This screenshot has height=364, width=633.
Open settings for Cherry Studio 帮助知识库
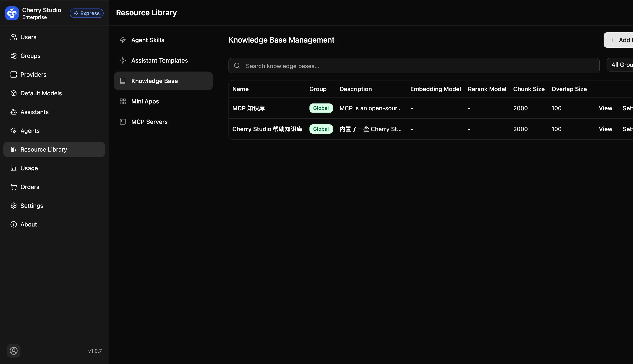628,129
